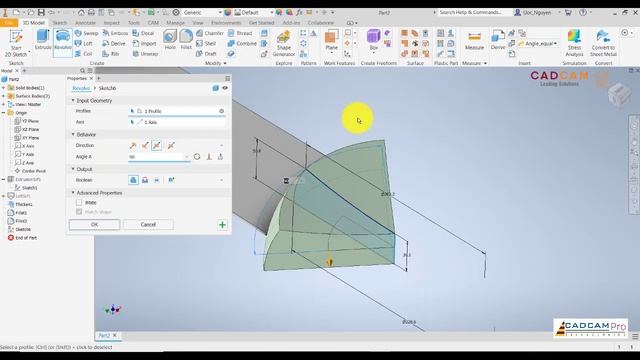640x360 pixels.
Task: Activate the Hole tool
Action: click(x=170, y=40)
